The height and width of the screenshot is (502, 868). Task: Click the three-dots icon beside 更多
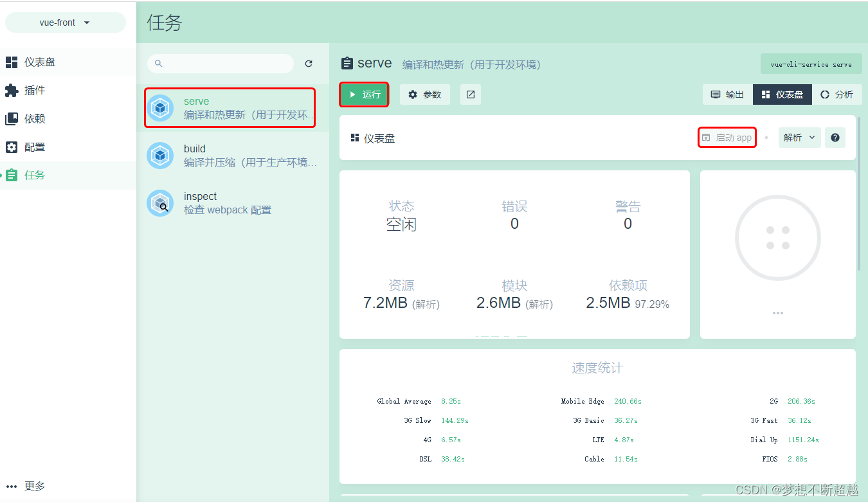12,487
